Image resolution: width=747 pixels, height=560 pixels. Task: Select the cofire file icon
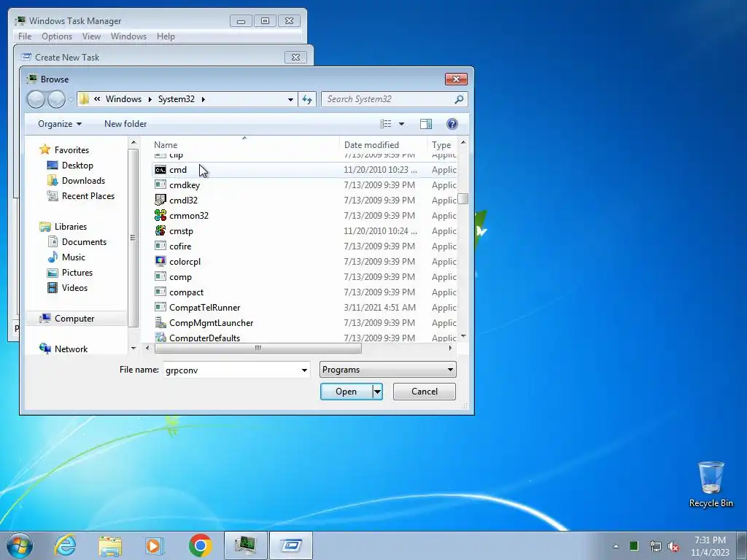point(160,246)
